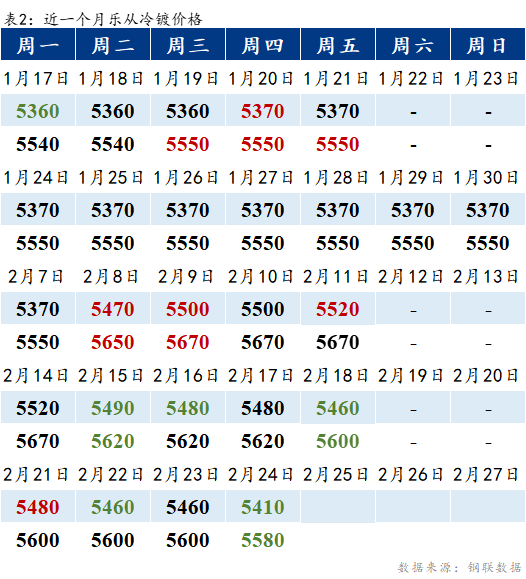This screenshot has height=579, width=526.
Task: Select the 1月24日 date cell
Action: (x=36, y=178)
